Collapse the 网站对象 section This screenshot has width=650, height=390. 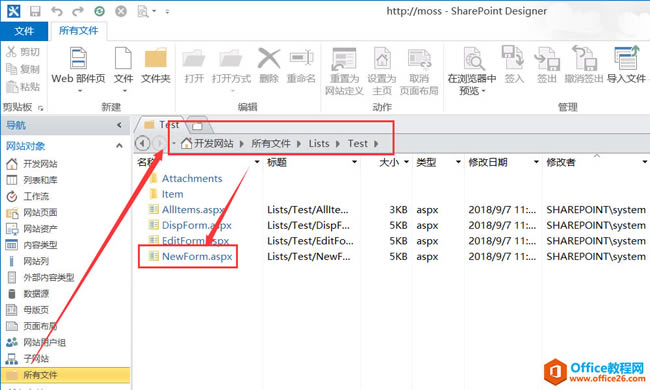pos(119,145)
